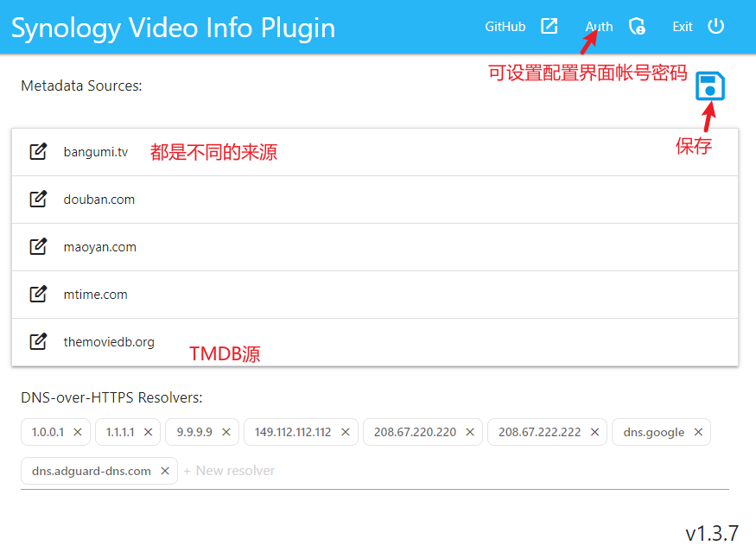Click the Exit button label

click(683, 27)
